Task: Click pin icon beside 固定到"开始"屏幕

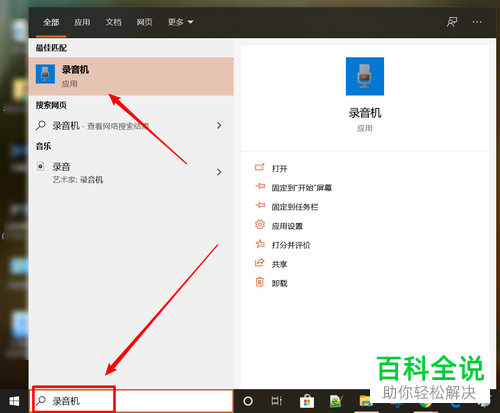Action: [260, 186]
